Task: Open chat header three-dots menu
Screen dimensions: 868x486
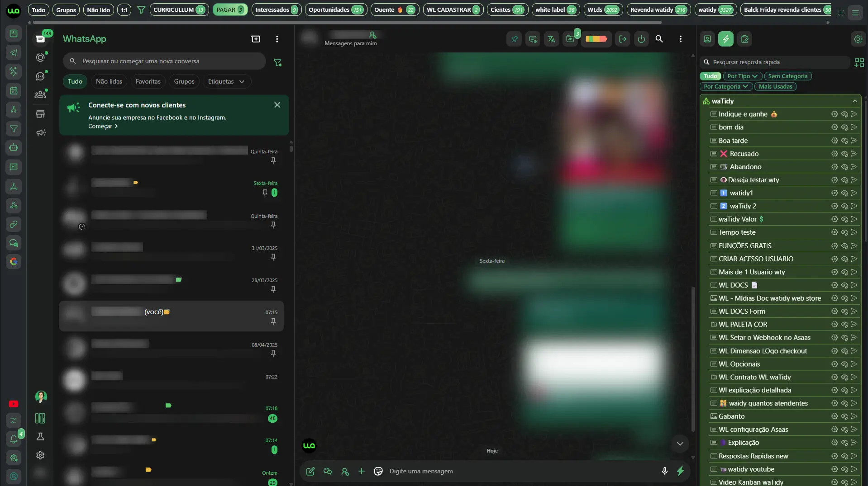Action: 680,39
